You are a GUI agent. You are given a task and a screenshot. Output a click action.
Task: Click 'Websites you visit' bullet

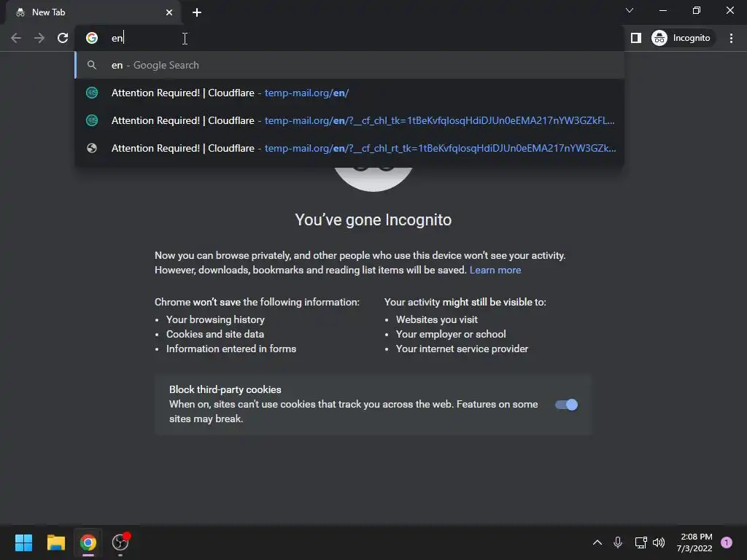pos(436,319)
